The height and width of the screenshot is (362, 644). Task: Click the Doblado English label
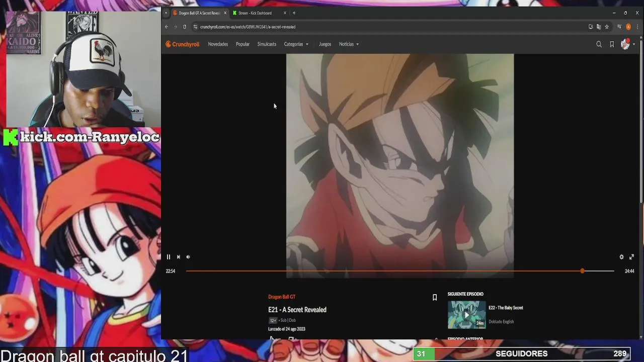pyautogui.click(x=501, y=322)
